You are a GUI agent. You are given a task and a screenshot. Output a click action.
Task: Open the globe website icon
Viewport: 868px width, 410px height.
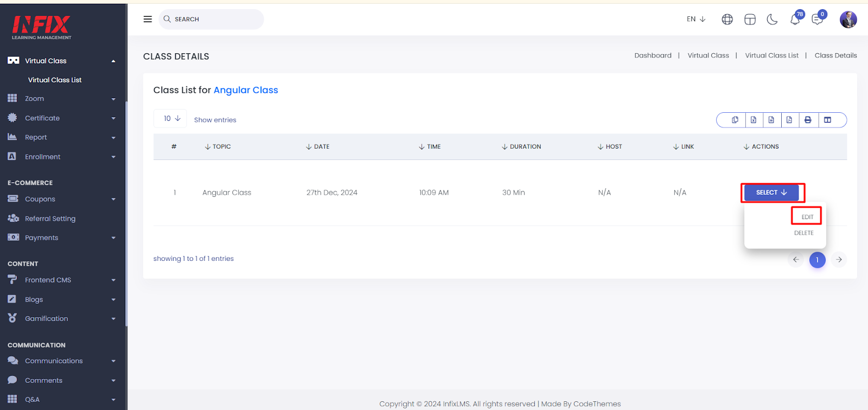coord(727,20)
